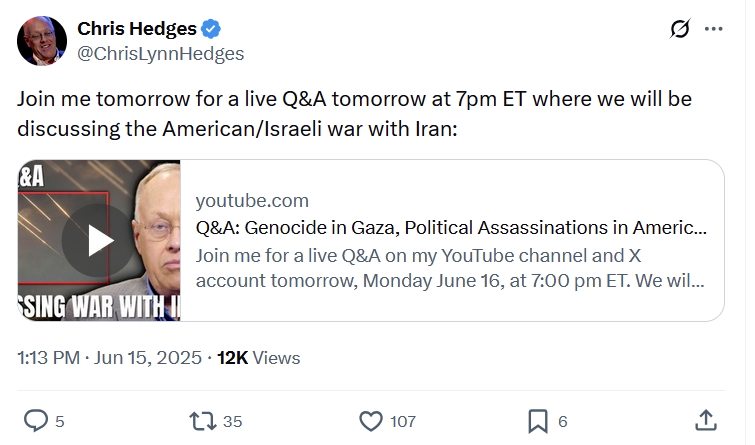Click the Chris Hedges display name
This screenshot has width=755, height=445.
pos(137,29)
